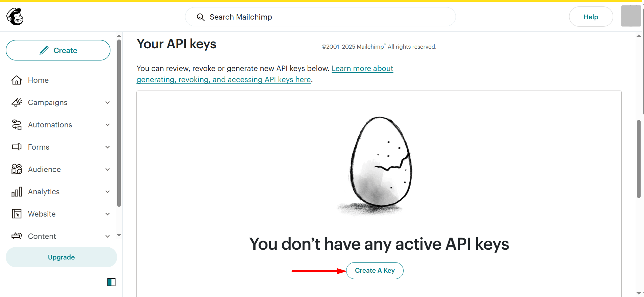644x297 pixels.
Task: Expand the Analytics menu chevron
Action: [107, 192]
